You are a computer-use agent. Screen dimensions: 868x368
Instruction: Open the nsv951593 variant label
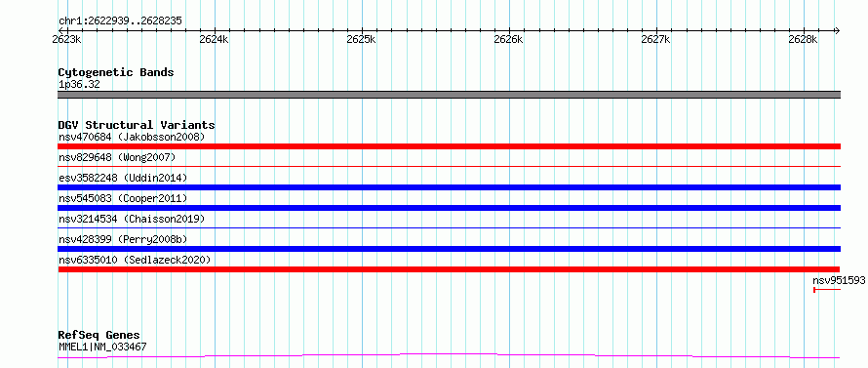pos(839,281)
